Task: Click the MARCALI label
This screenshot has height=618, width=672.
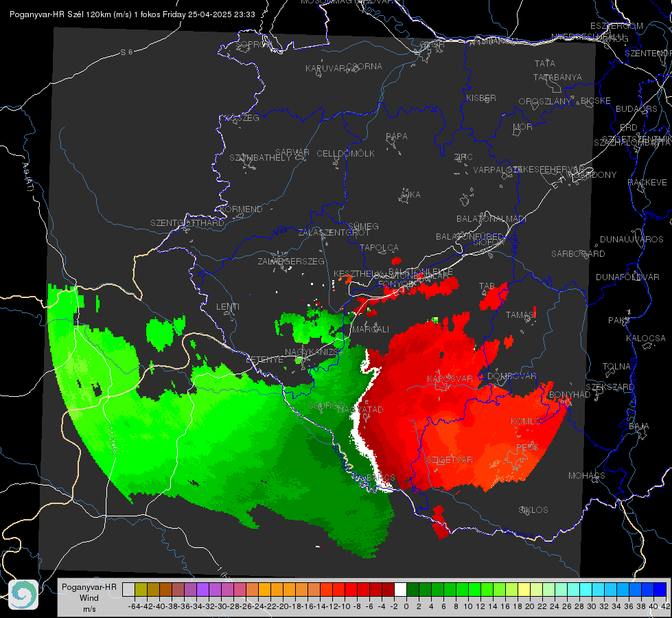Action: pyautogui.click(x=370, y=330)
